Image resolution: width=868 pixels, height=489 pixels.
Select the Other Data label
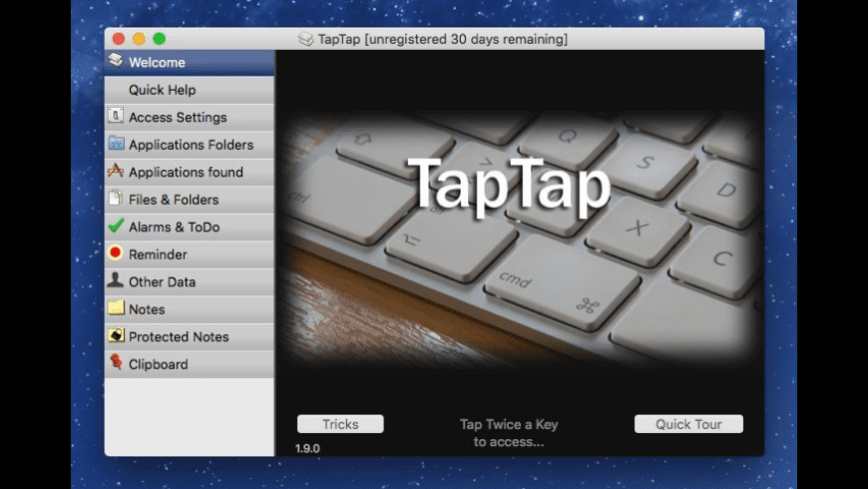tap(163, 281)
